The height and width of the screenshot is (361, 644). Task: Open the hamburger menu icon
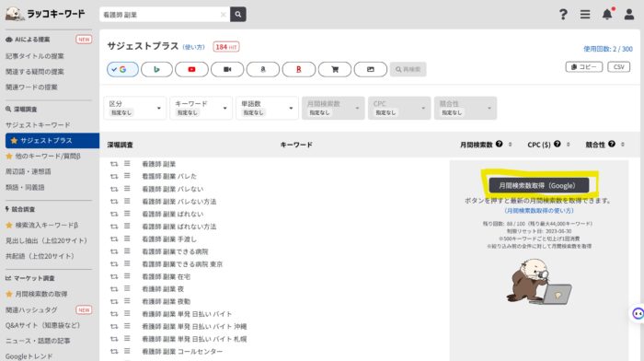(585, 15)
